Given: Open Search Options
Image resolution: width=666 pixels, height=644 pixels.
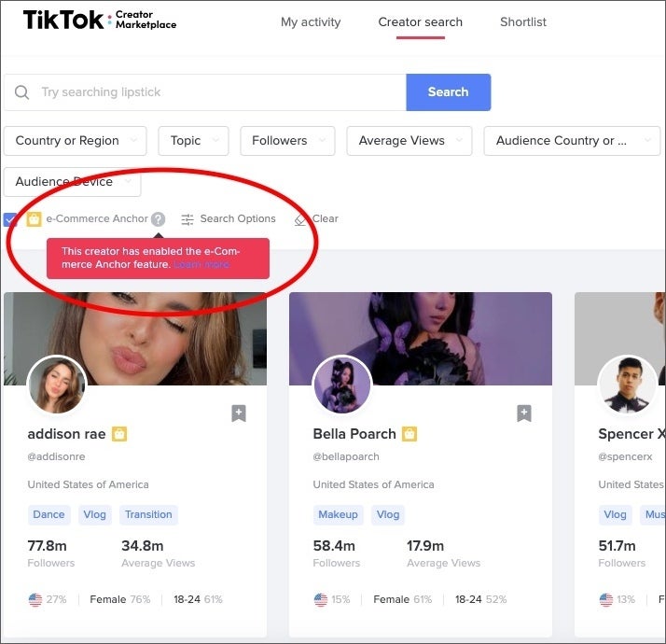Looking at the screenshot, I should [229, 219].
